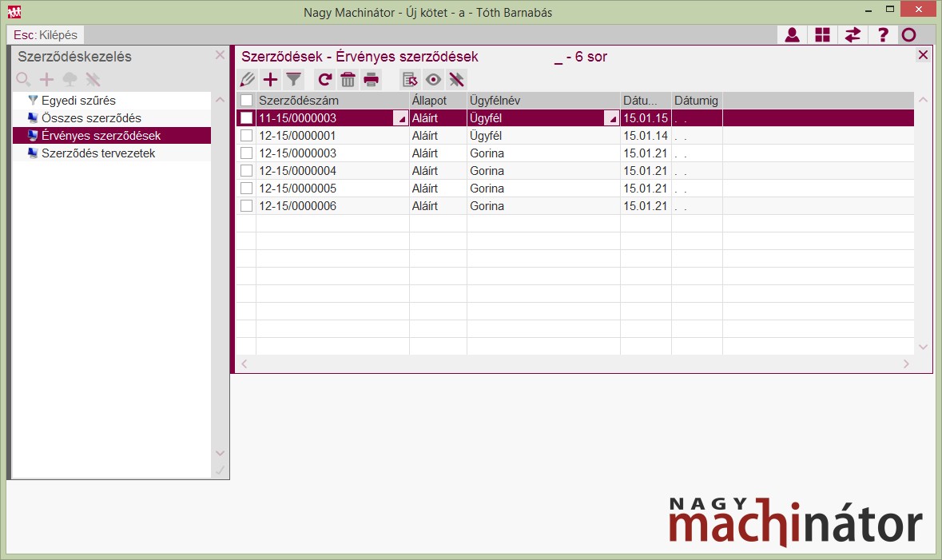This screenshot has height=560, width=942.
Task: Click side panel scroll up arrow
Action: pyautogui.click(x=220, y=100)
